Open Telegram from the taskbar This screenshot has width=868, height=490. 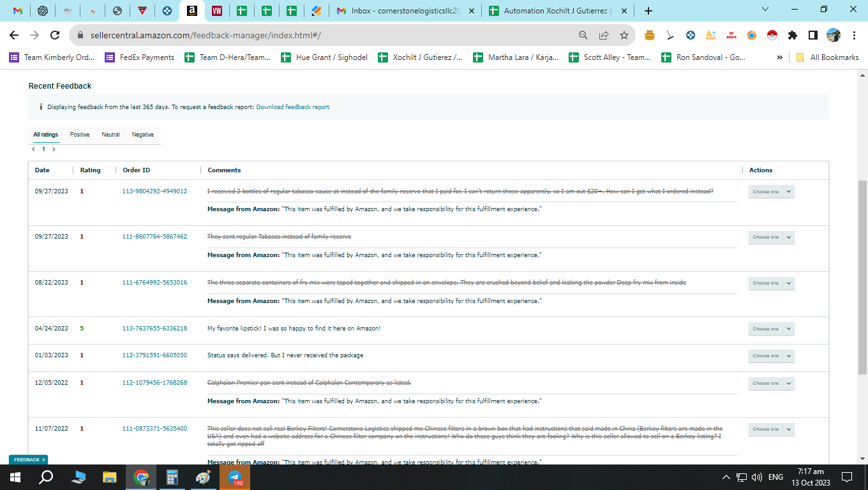(235, 477)
